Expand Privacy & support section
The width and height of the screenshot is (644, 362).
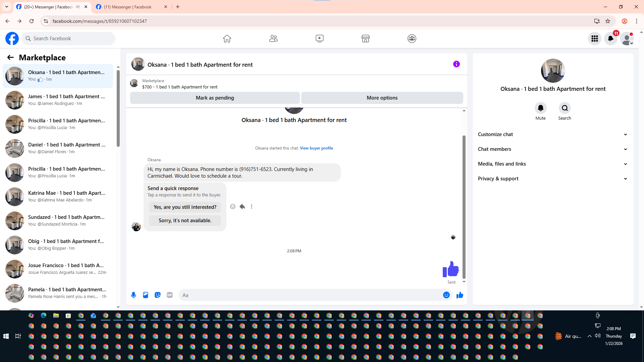(x=553, y=179)
